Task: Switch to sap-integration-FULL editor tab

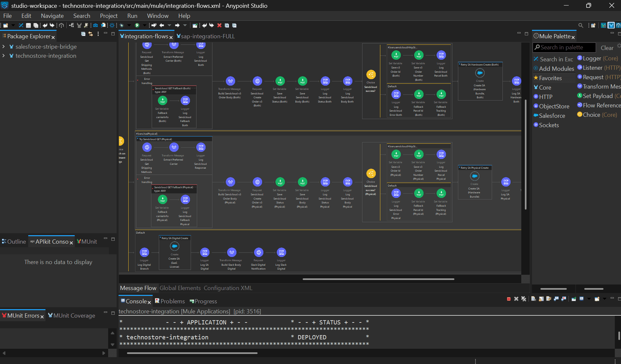Action: click(206, 36)
